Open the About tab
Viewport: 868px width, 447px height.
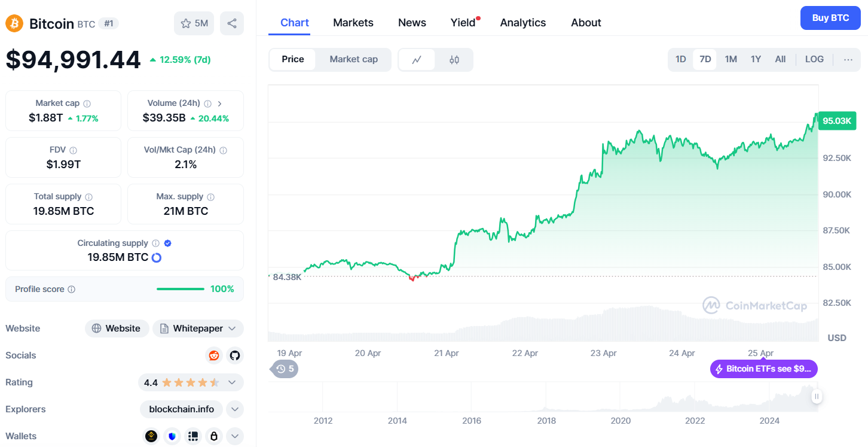[x=586, y=23]
